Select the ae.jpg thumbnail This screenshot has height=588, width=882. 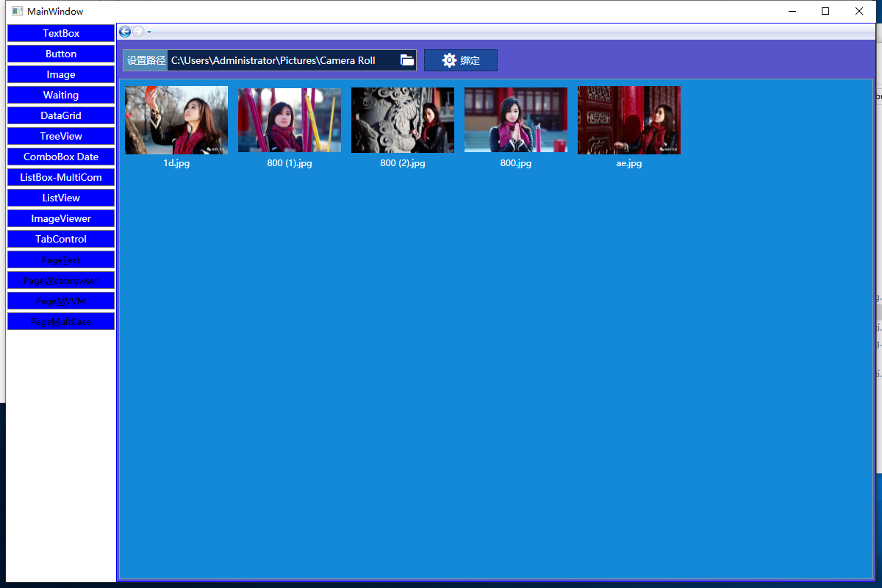pos(629,120)
